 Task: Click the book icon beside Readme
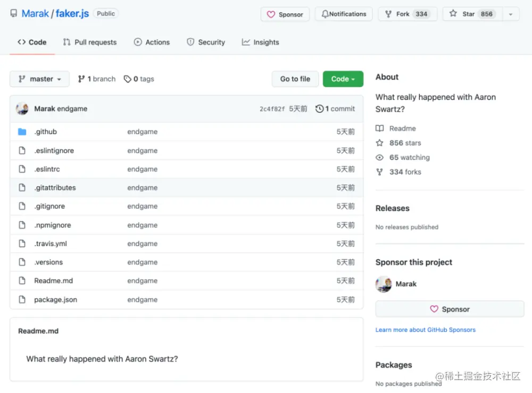[380, 128]
